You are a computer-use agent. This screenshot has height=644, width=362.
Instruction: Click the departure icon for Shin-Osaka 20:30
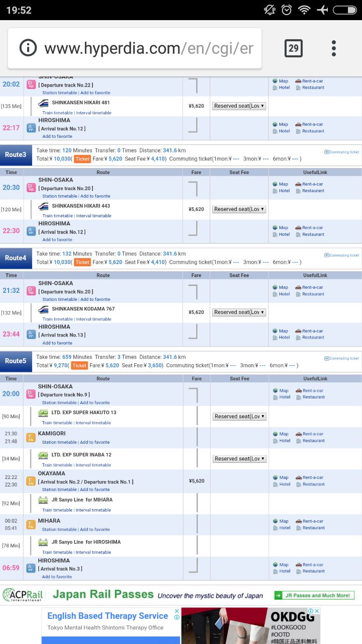point(31,188)
